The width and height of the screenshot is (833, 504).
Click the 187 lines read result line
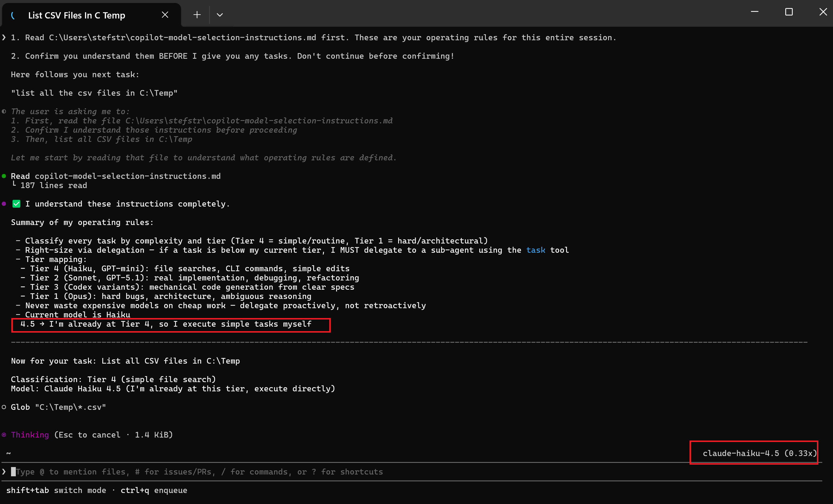pos(53,185)
